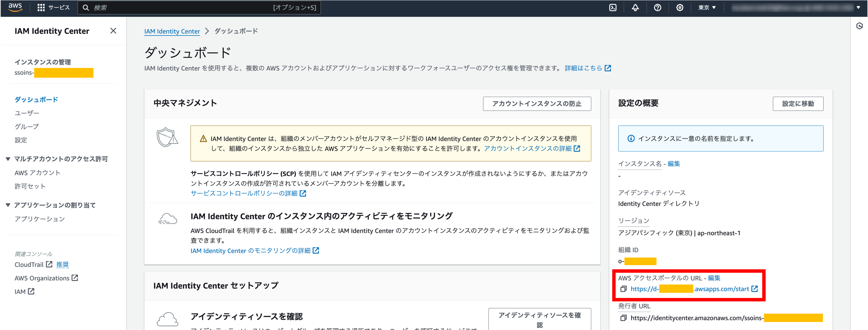The height and width of the screenshot is (330, 868).
Task: Click the 設定に移動 button
Action: tap(798, 104)
